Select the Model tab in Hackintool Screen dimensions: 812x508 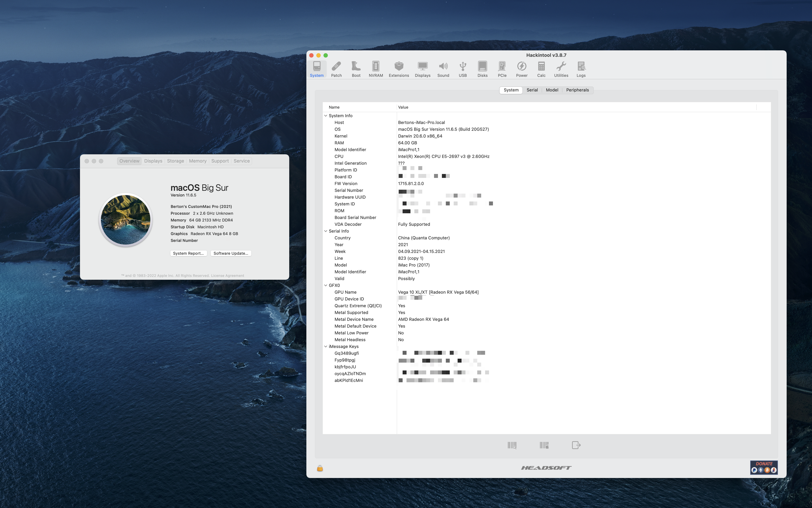552,89
